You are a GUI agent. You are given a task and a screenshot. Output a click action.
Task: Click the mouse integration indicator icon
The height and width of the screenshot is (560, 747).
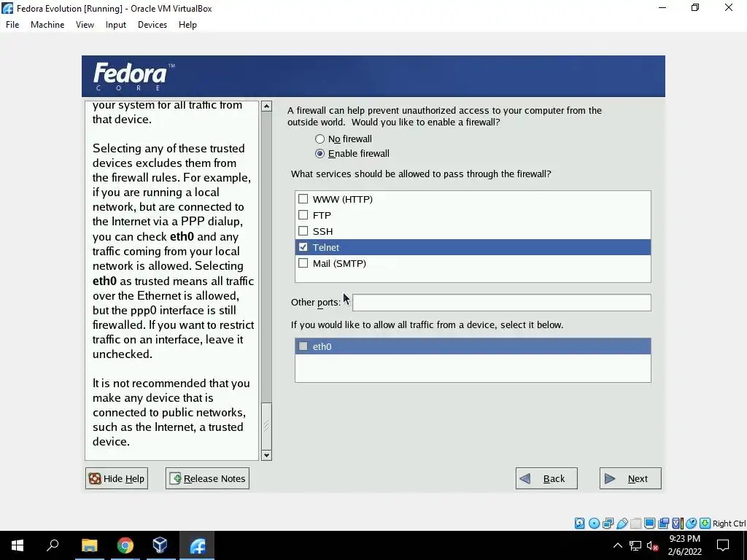(x=692, y=524)
